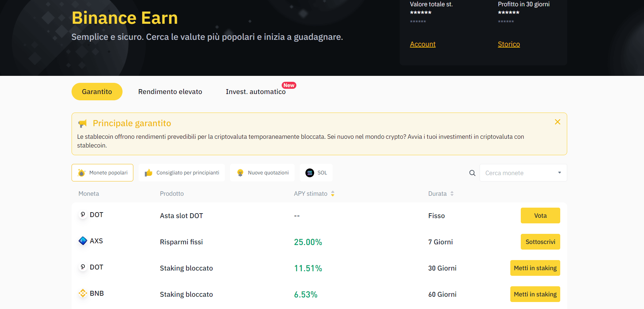Click the AXS coin icon
644x309 pixels.
tap(83, 241)
